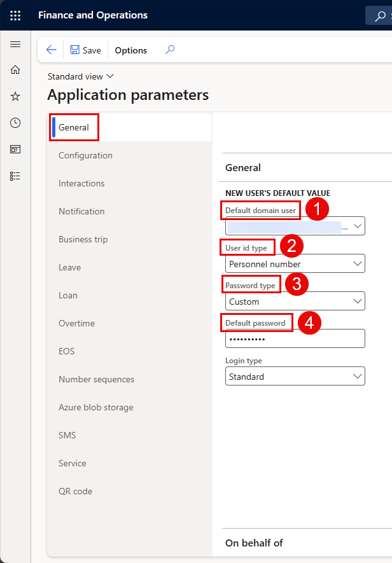The image size is (392, 563).
Task: Click the Default password field
Action: point(295,339)
